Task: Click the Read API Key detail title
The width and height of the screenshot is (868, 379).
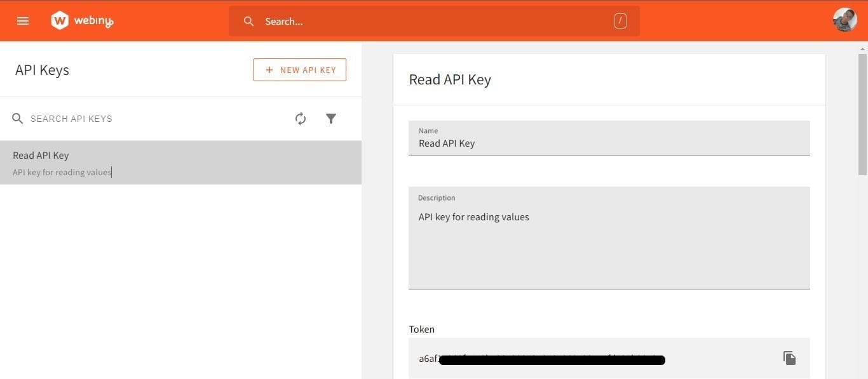Action: [x=449, y=79]
